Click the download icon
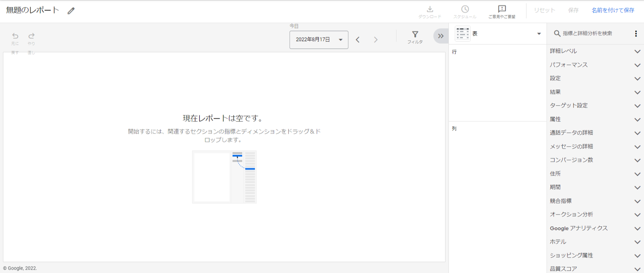The image size is (644, 273). point(430,10)
